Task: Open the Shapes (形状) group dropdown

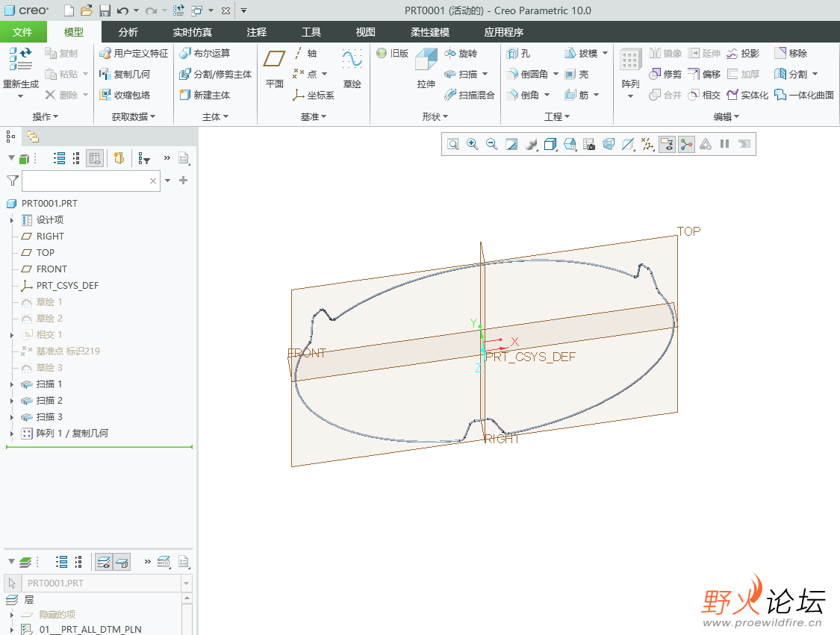Action: click(435, 116)
